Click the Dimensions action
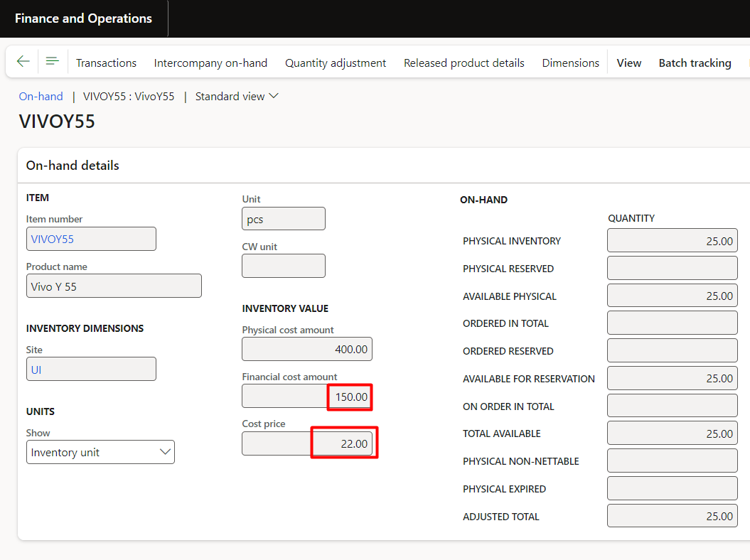This screenshot has height=560, width=750. click(x=570, y=63)
